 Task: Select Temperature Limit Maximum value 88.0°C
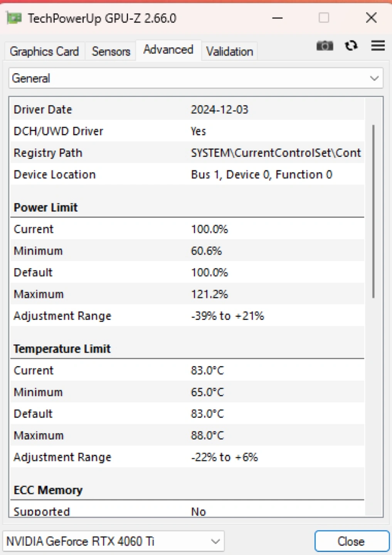(207, 436)
